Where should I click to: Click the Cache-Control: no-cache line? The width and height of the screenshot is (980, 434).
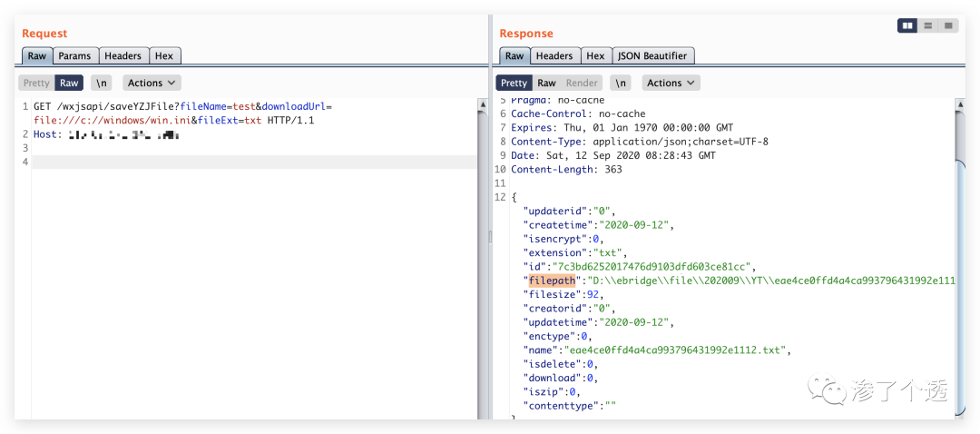click(579, 113)
